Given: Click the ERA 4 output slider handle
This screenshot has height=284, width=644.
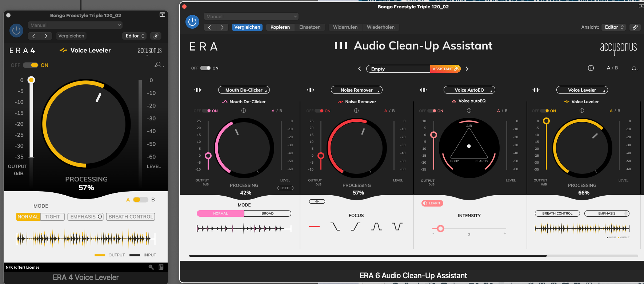Looking at the screenshot, I should pos(31,80).
